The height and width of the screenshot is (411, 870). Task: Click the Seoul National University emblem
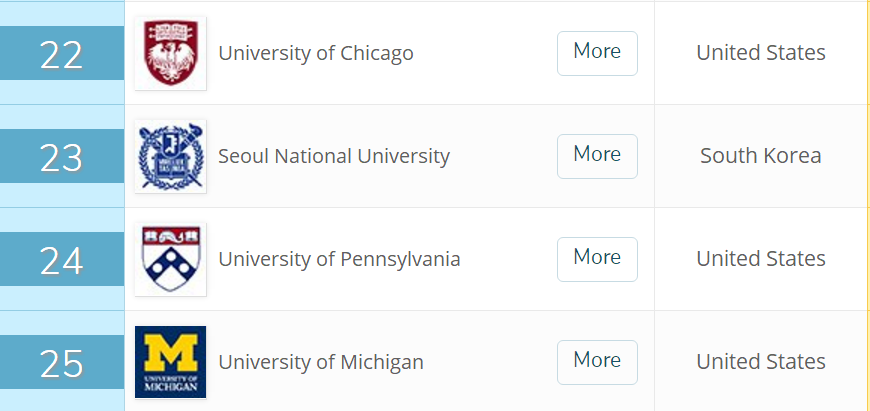point(170,156)
